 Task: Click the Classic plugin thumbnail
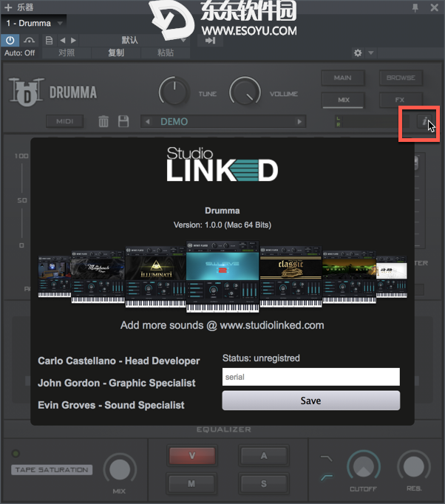pos(291,277)
